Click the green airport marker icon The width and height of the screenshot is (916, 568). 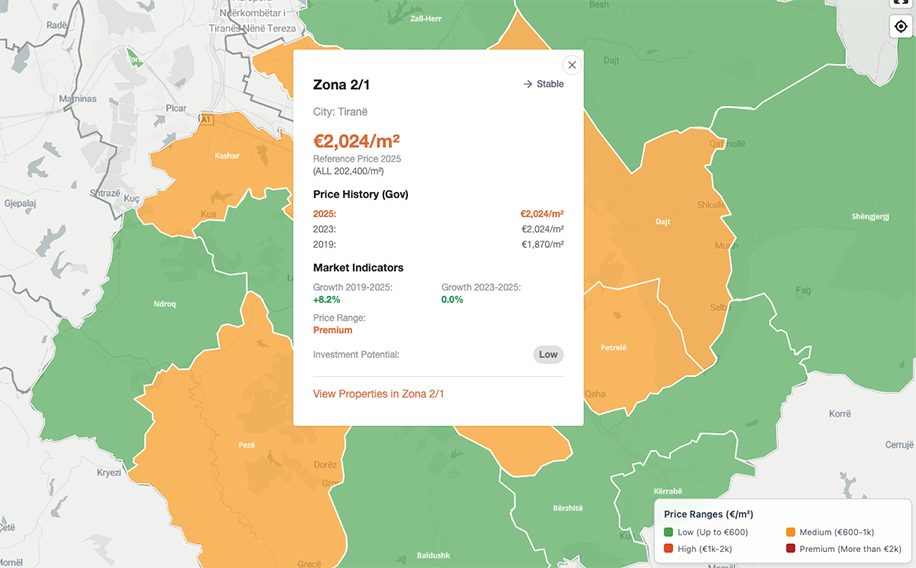coord(134,58)
